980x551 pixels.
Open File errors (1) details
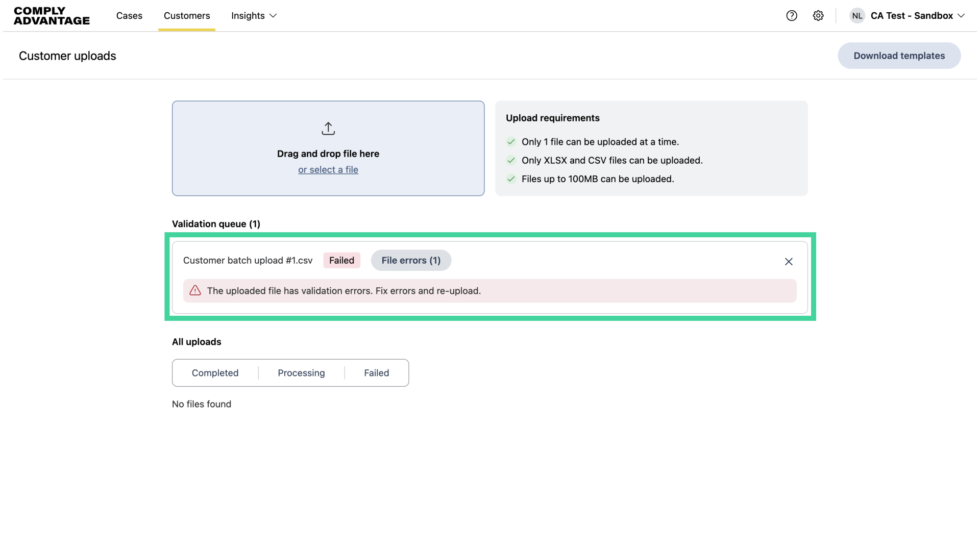pyautogui.click(x=411, y=260)
